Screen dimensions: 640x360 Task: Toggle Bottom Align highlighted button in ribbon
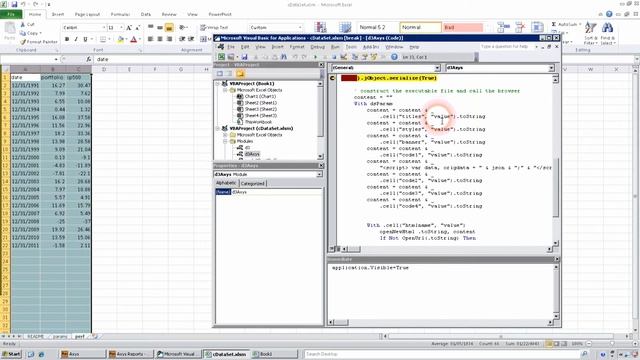169,27
